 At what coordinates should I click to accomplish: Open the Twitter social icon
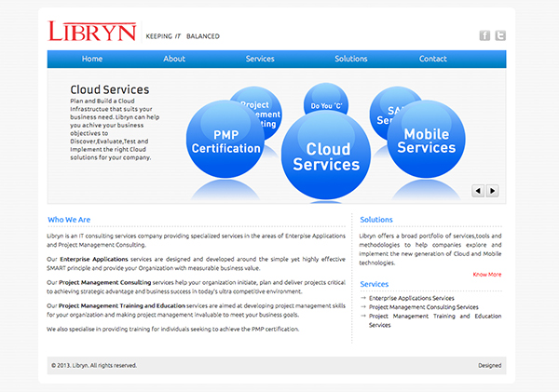[x=500, y=35]
